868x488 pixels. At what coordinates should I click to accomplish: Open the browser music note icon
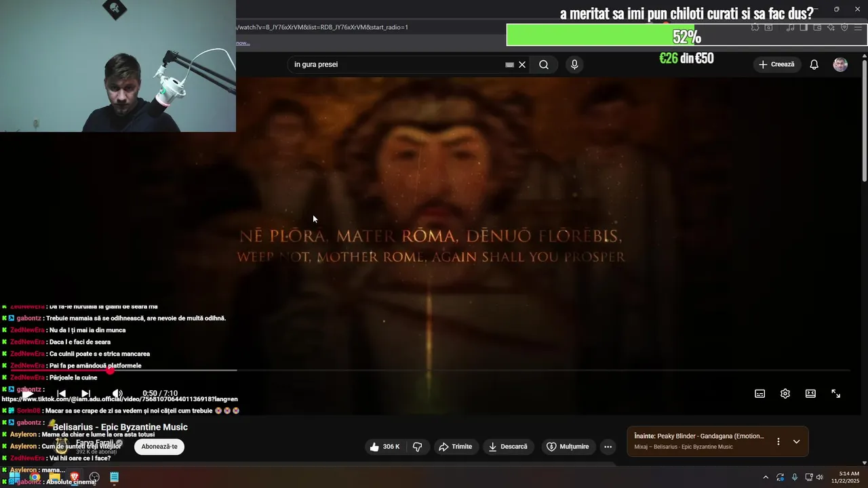coord(790,28)
